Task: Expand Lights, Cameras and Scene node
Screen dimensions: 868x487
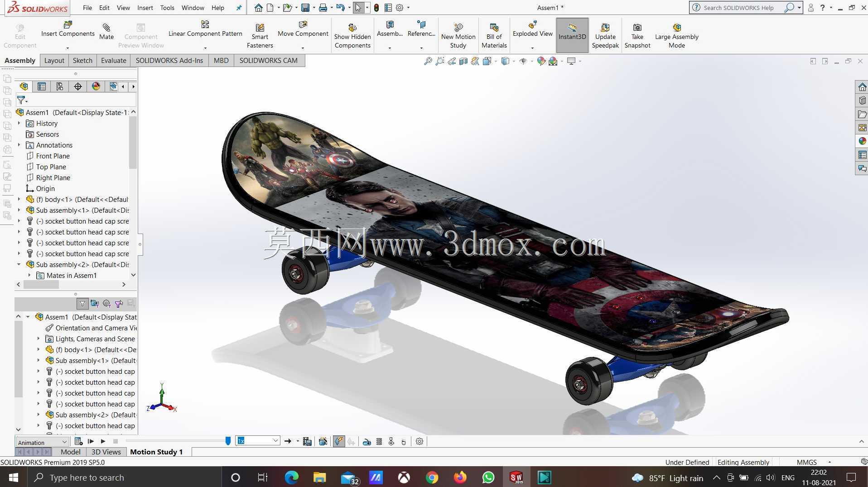Action: [39, 339]
